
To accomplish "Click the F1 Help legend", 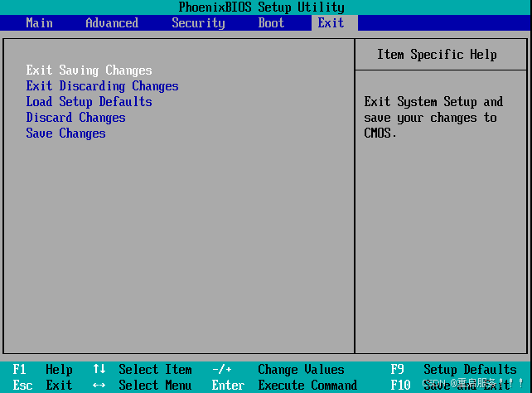I will 42,369.
